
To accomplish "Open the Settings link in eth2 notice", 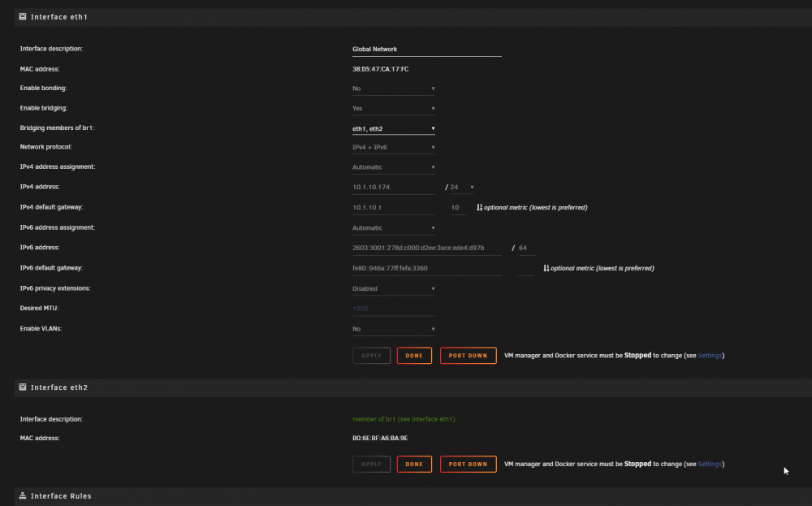I will (x=710, y=464).
